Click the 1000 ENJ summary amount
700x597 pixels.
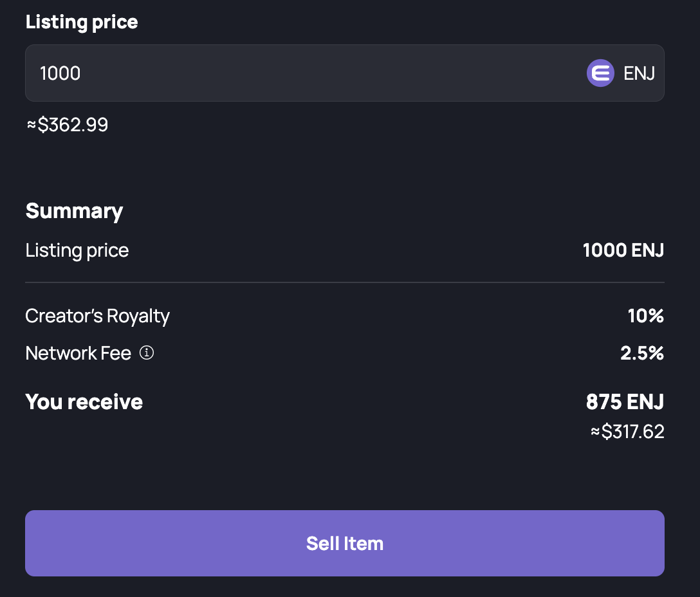(x=623, y=250)
